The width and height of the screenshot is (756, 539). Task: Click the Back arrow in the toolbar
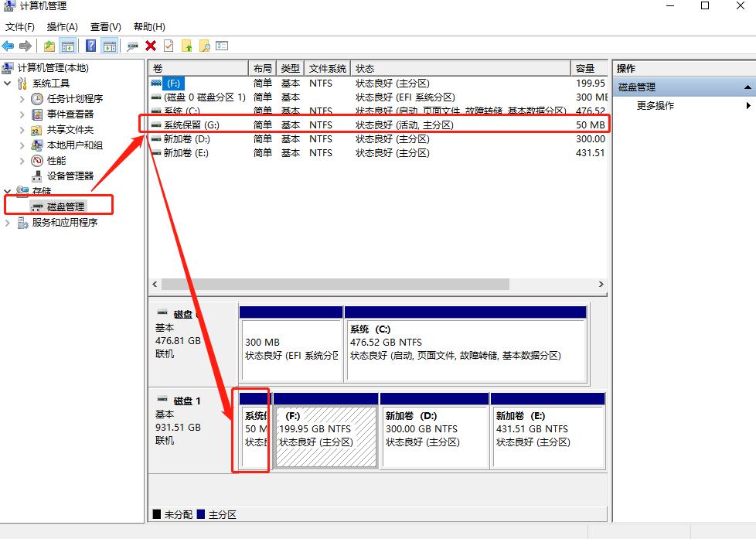pyautogui.click(x=9, y=45)
